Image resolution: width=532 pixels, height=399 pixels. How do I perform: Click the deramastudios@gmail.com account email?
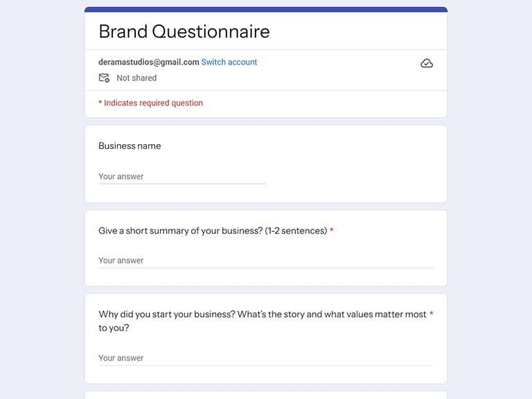[x=148, y=62]
